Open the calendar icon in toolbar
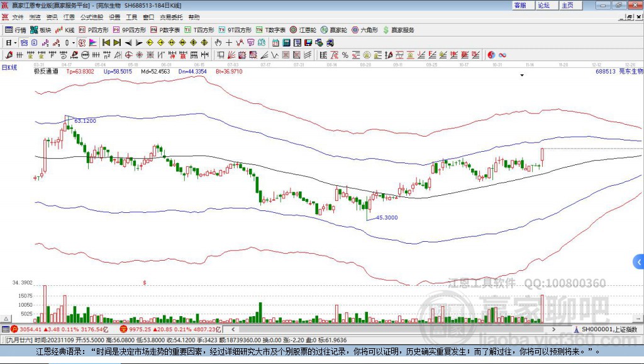The image size is (644, 364). click(275, 43)
